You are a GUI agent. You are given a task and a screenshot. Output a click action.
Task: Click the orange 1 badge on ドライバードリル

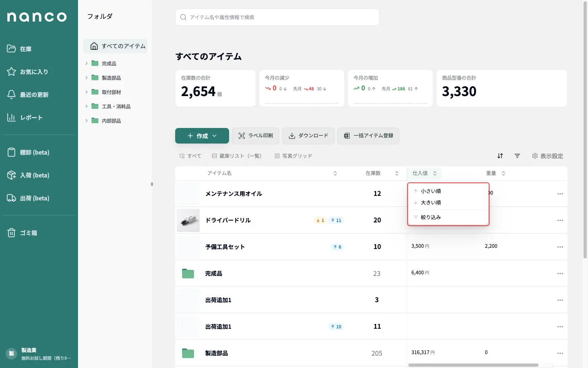point(320,220)
